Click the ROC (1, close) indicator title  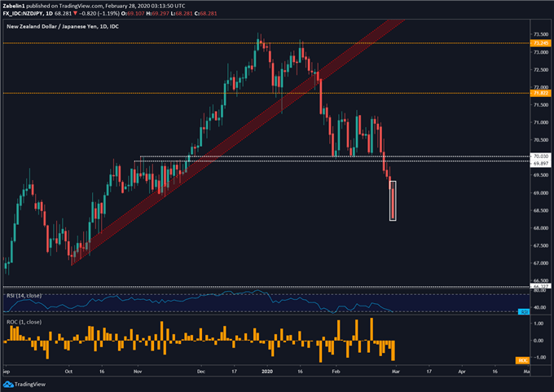pos(24,322)
